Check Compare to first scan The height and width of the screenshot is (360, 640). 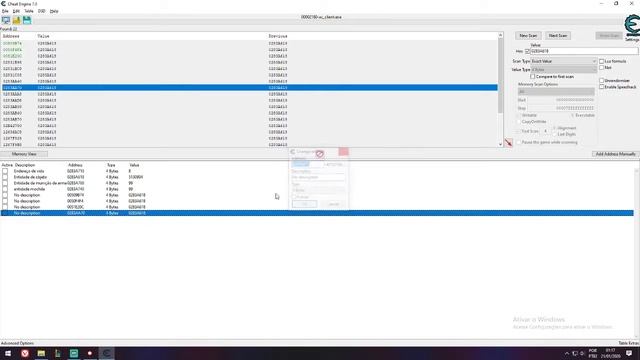[533, 77]
